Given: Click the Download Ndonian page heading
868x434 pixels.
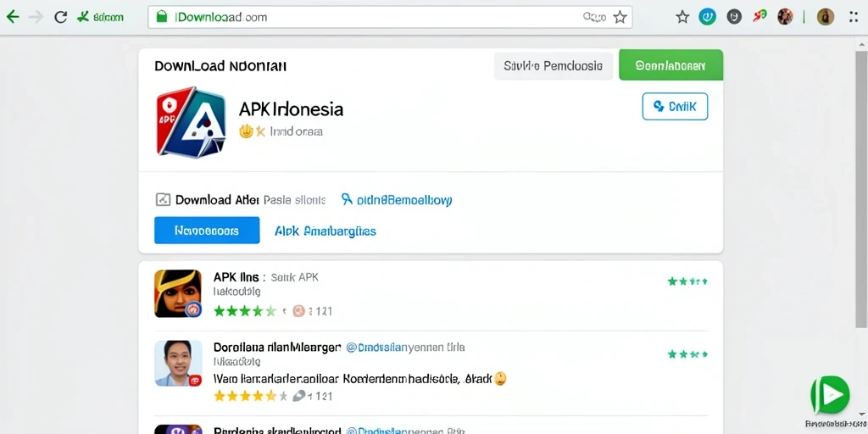Looking at the screenshot, I should [x=220, y=66].
